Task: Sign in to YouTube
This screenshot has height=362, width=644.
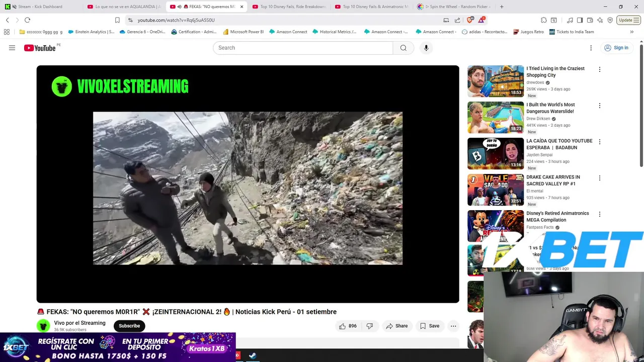Action: [616, 48]
